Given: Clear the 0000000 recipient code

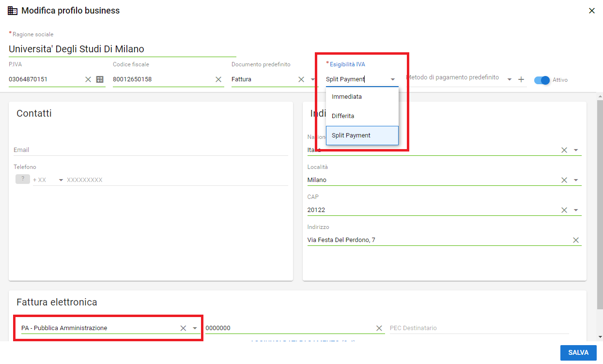Looking at the screenshot, I should (379, 328).
